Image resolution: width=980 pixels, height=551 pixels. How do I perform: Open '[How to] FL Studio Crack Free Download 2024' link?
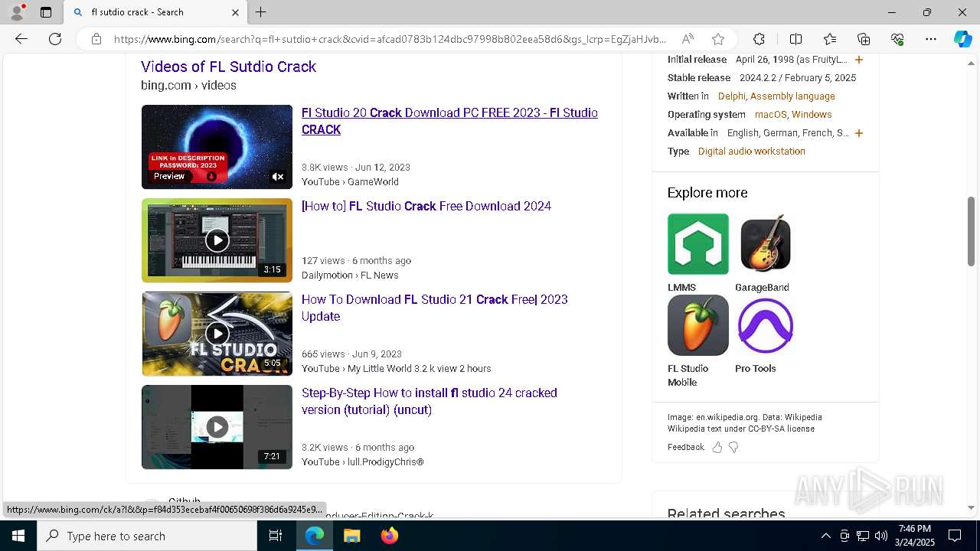pyautogui.click(x=426, y=206)
